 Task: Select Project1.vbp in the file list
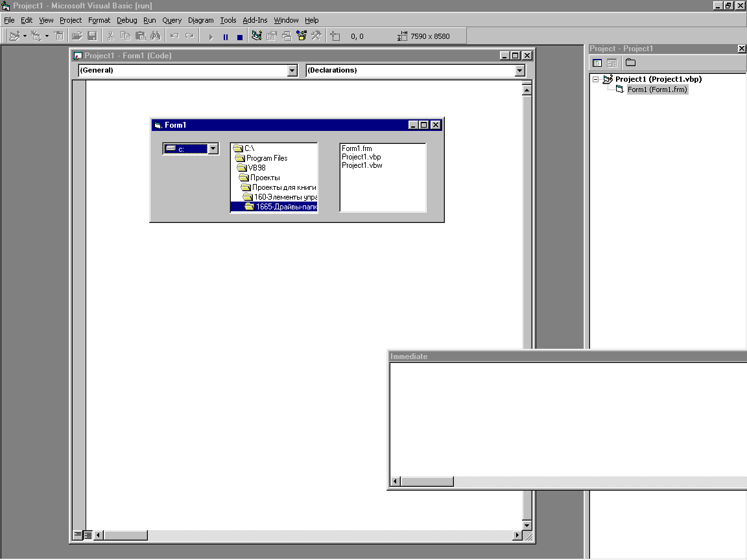(361, 157)
